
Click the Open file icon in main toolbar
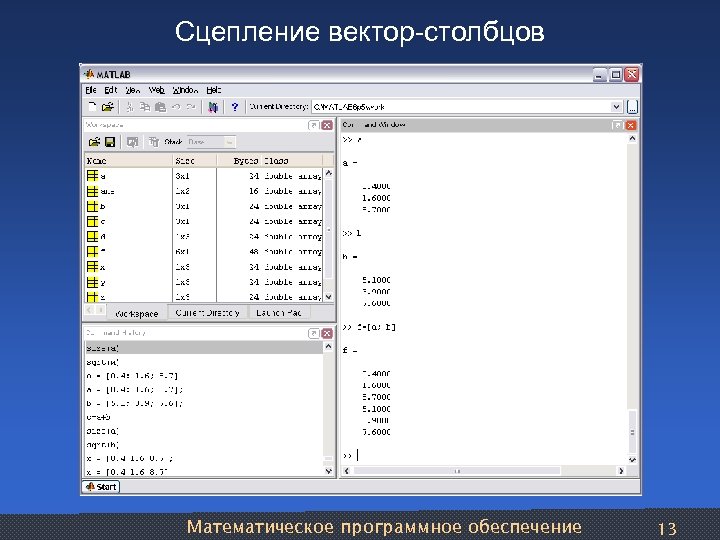107,107
